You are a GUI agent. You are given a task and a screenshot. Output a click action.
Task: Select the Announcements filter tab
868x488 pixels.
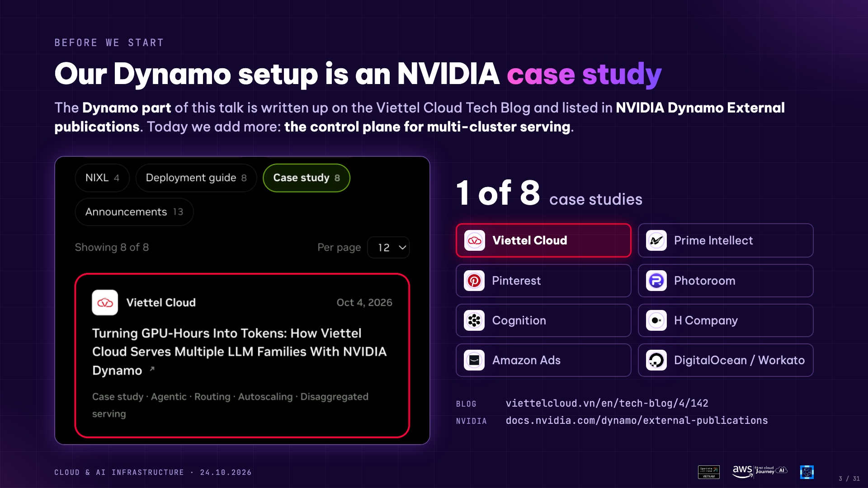[x=134, y=212]
